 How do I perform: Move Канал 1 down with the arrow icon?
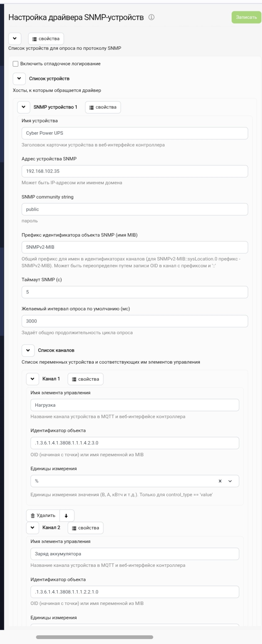[67, 515]
